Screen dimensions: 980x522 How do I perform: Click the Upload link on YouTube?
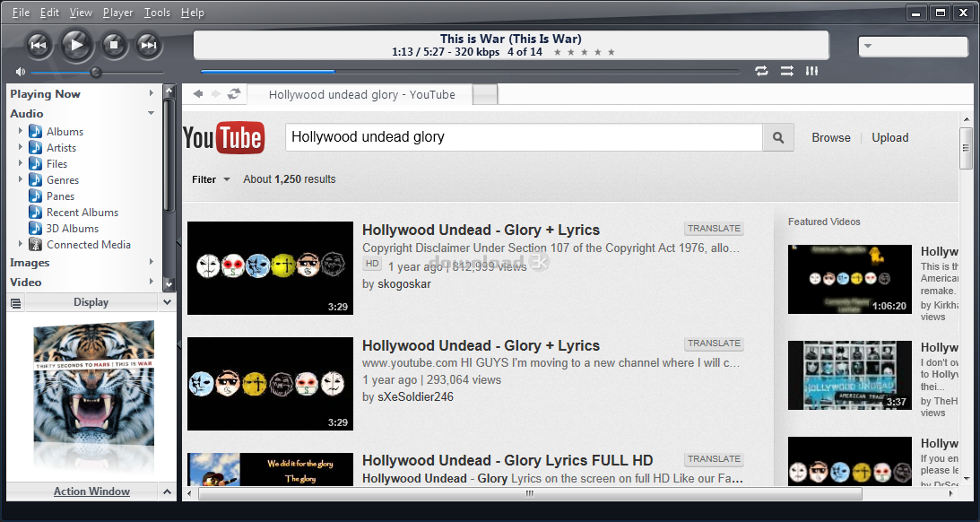pos(890,137)
